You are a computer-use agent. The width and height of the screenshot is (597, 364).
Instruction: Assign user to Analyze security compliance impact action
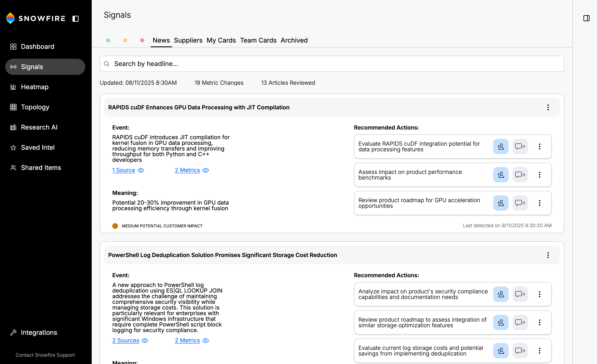click(501, 294)
